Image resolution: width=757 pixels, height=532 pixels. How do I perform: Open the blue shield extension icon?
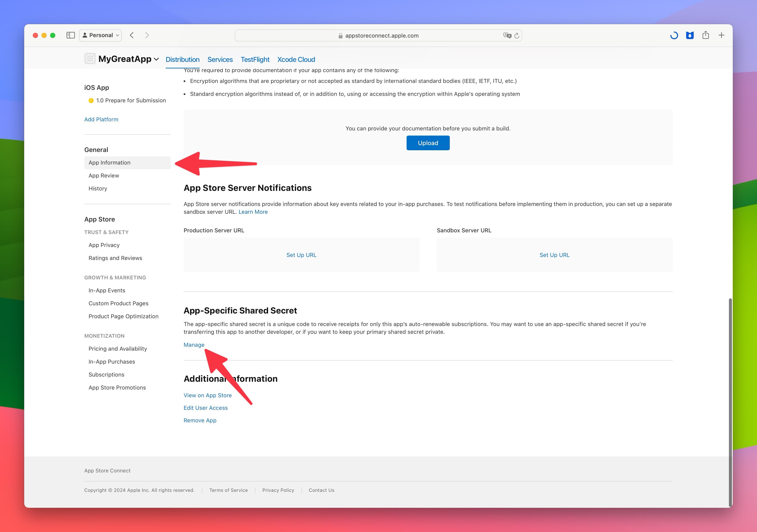pos(690,35)
